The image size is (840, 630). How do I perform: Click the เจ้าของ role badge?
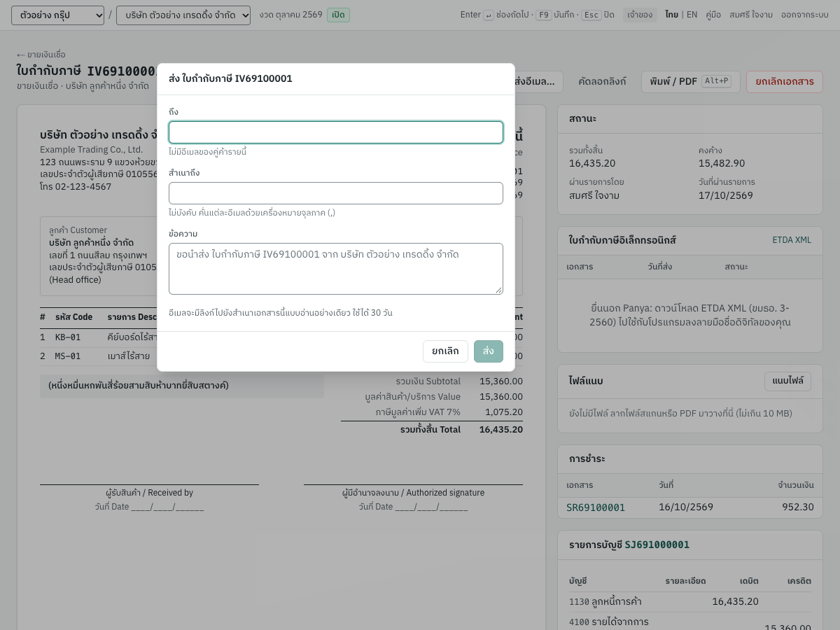640,15
